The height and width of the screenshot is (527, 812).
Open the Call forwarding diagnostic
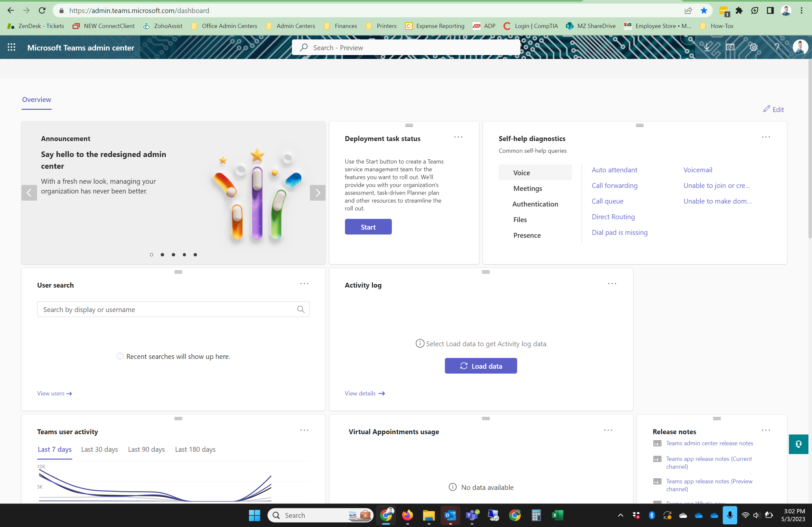614,185
